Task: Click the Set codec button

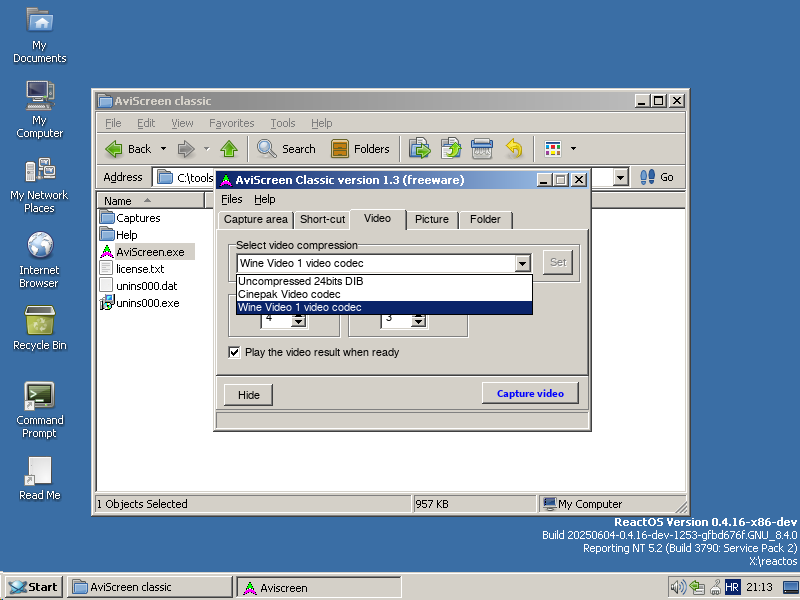Action: point(558,262)
